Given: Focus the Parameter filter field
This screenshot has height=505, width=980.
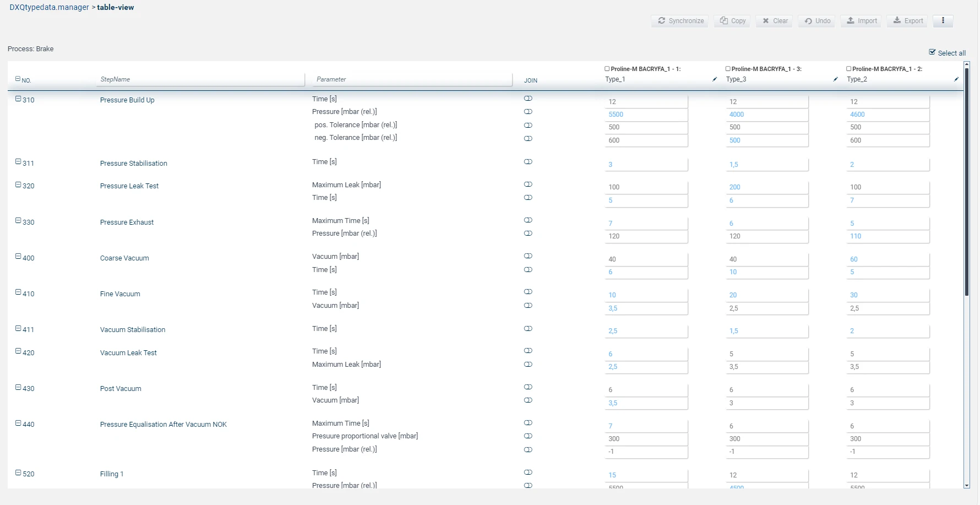Looking at the screenshot, I should coord(412,79).
